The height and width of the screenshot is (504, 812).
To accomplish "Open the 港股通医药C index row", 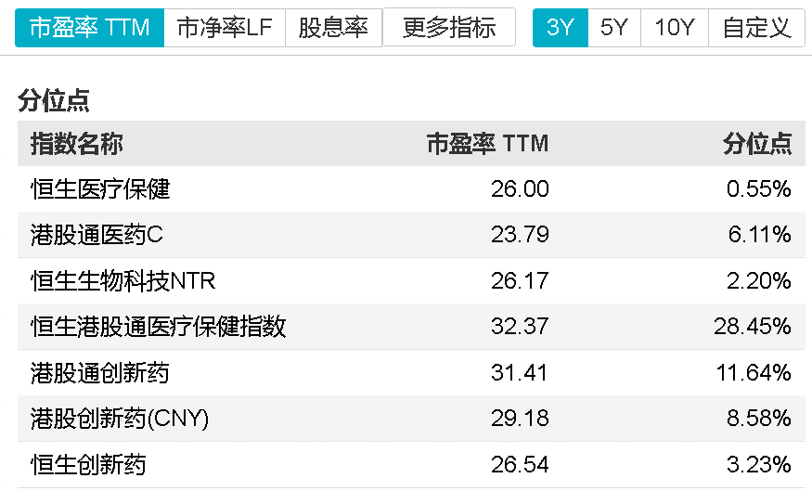I will [411, 235].
